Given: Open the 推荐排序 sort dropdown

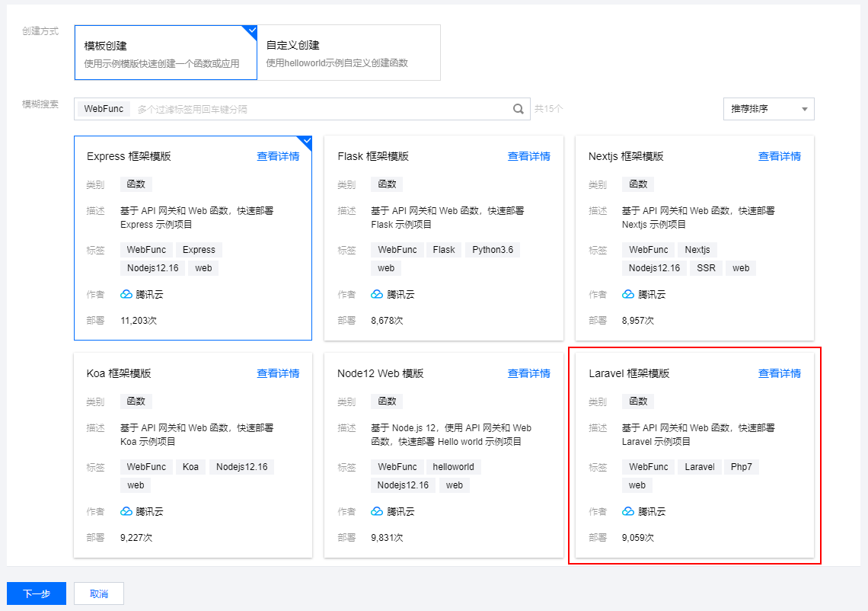Looking at the screenshot, I should pos(768,109).
